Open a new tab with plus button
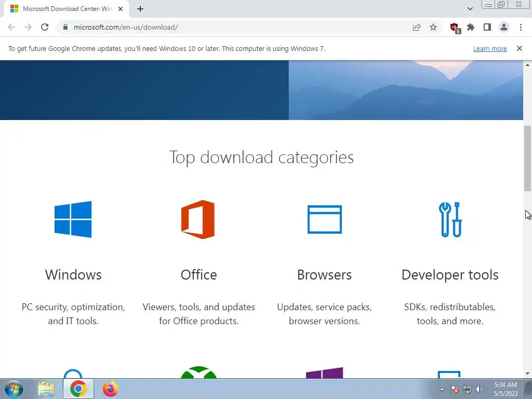Image resolution: width=532 pixels, height=399 pixels. 140,9
